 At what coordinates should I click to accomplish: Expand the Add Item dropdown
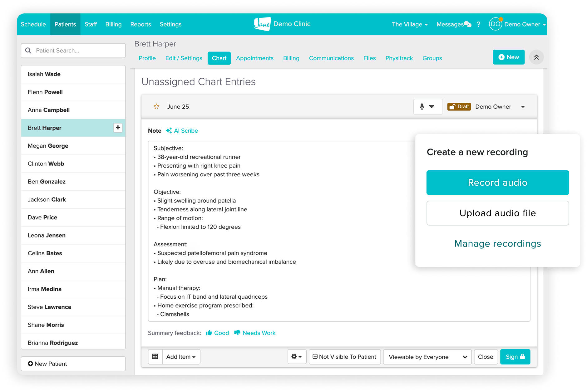(181, 357)
